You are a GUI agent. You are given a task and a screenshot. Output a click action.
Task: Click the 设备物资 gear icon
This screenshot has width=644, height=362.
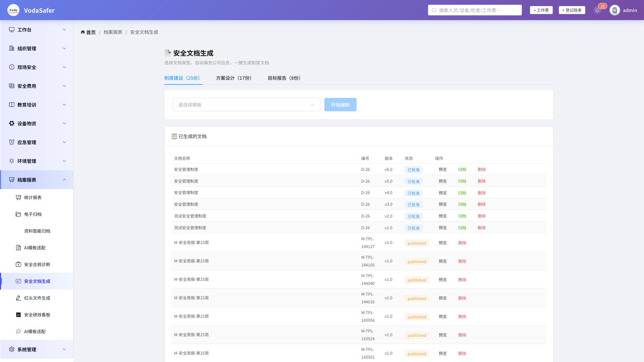pos(12,123)
